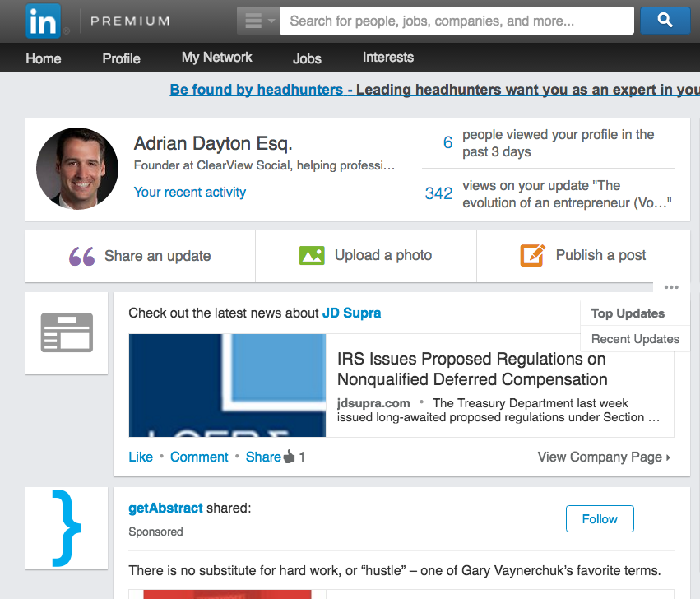Open the IRS Issues Proposed Regulations headline

tap(472, 369)
